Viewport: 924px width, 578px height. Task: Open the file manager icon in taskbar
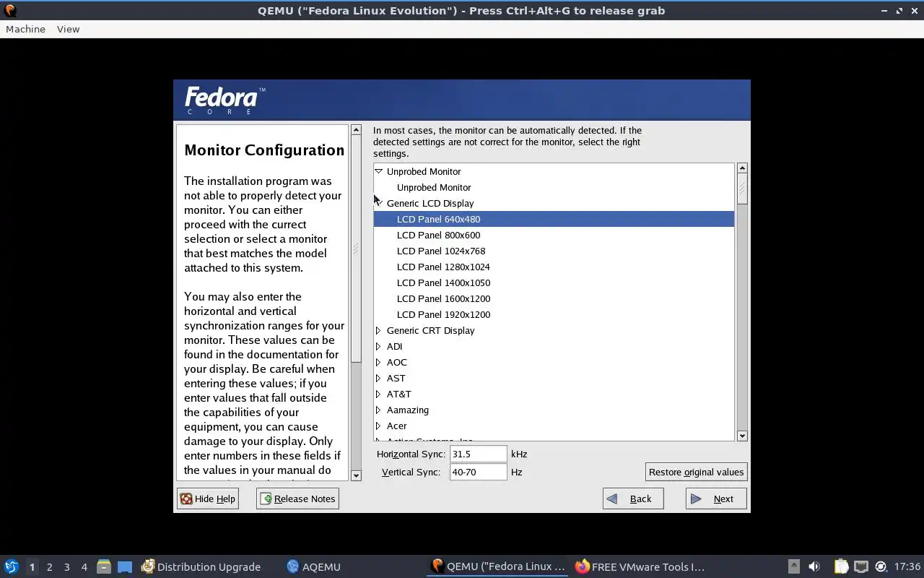(x=103, y=566)
